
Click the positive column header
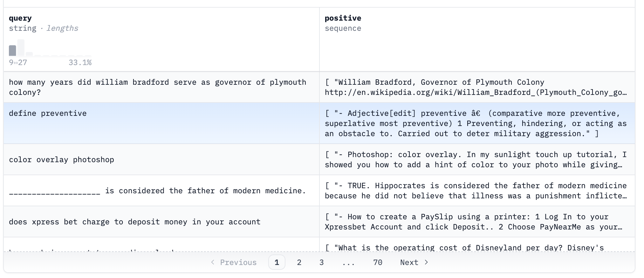343,18
